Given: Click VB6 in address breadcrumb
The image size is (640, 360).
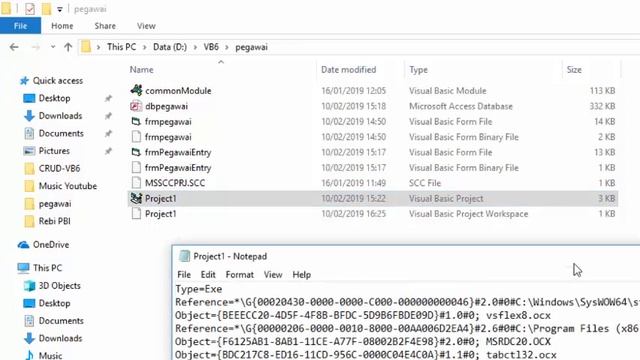Looking at the screenshot, I should point(211,47).
